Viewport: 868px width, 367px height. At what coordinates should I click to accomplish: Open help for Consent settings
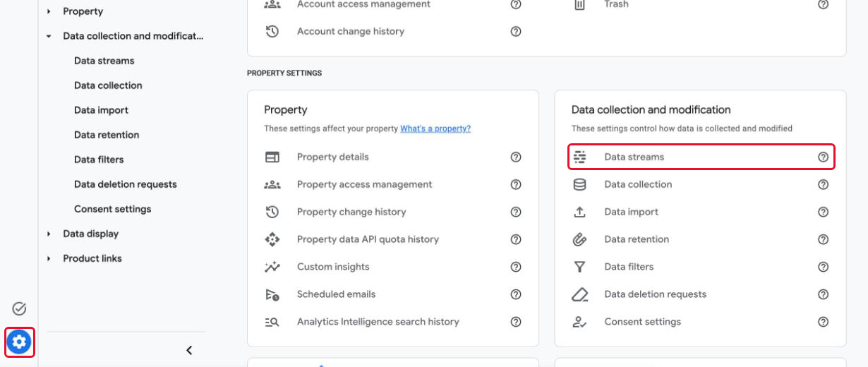point(823,322)
